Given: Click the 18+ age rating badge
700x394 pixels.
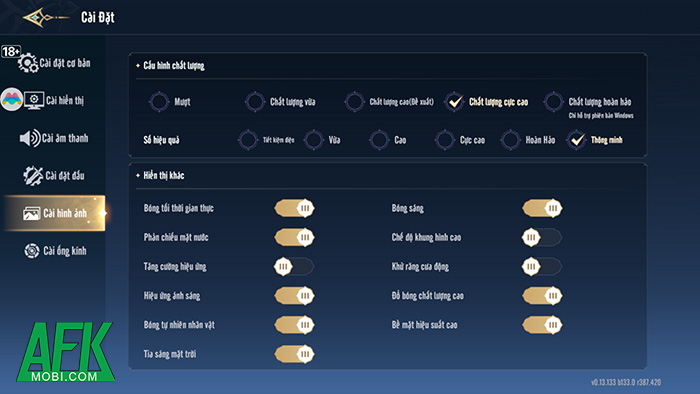Looking at the screenshot, I should [11, 51].
